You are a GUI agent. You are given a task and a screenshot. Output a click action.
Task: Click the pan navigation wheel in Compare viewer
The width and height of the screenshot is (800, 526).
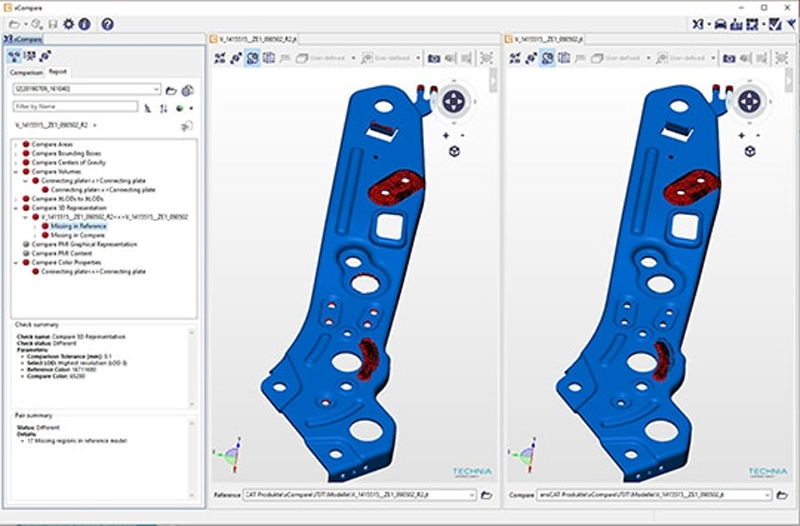tap(749, 102)
